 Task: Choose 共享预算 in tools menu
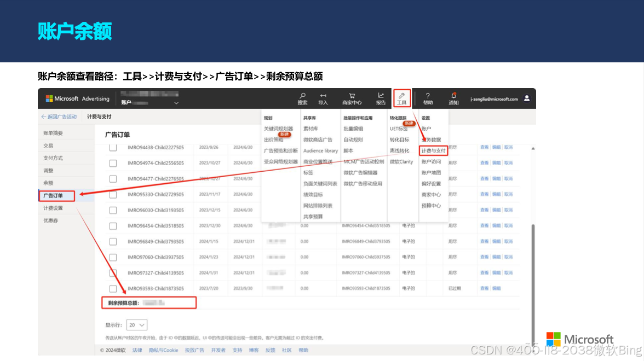[313, 217]
